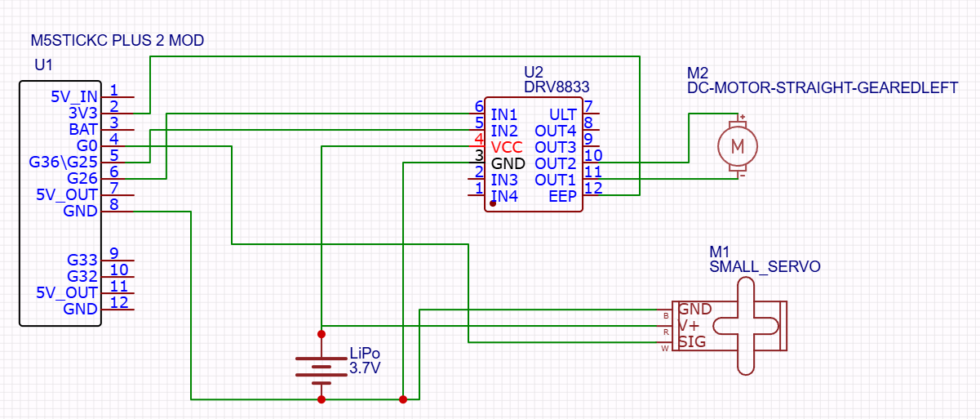Select the M2 reference designator

tap(698, 73)
